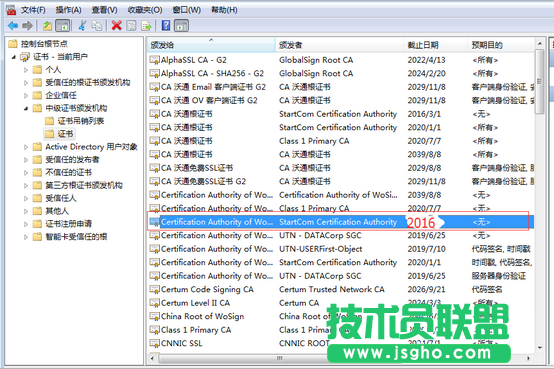Click certificate icon of Class 1 Primary CA
This screenshot has height=369, width=554.
(154, 330)
